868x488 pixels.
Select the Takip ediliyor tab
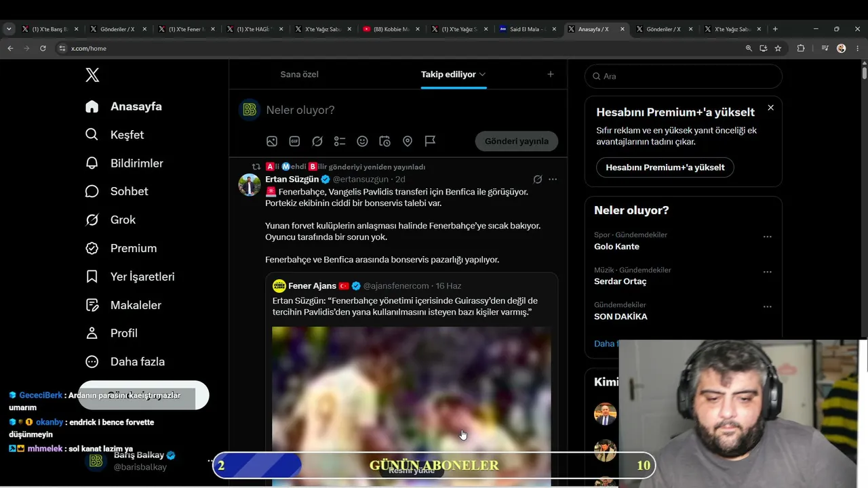448,75
